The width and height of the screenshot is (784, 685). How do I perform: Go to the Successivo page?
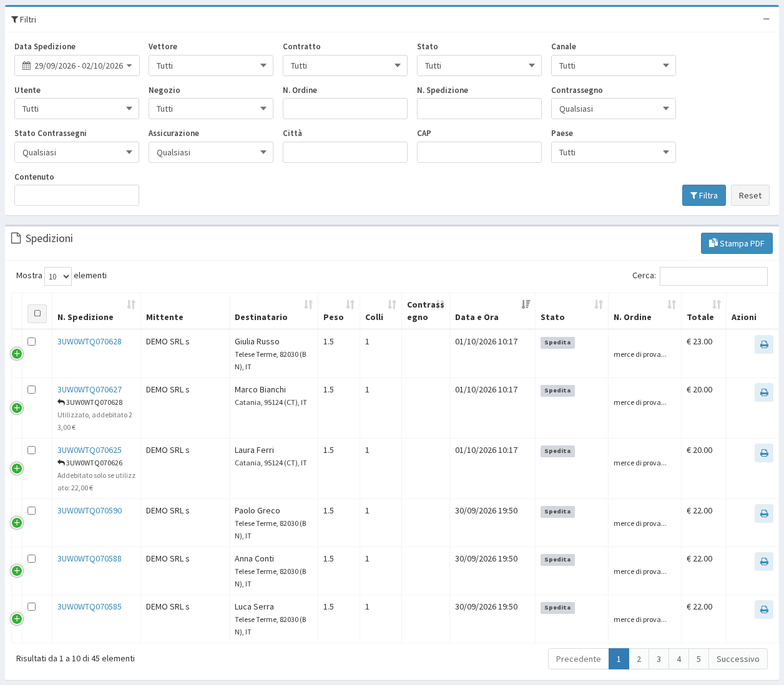738,659
